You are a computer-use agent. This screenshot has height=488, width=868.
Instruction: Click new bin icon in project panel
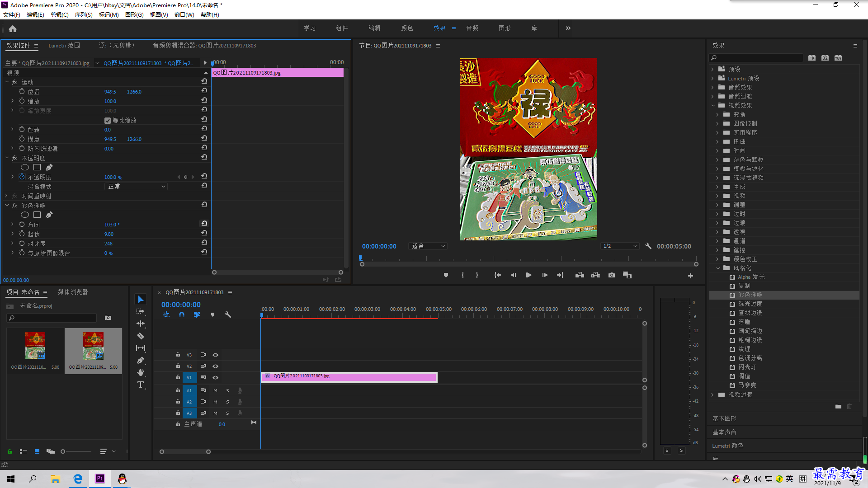pyautogui.click(x=108, y=318)
